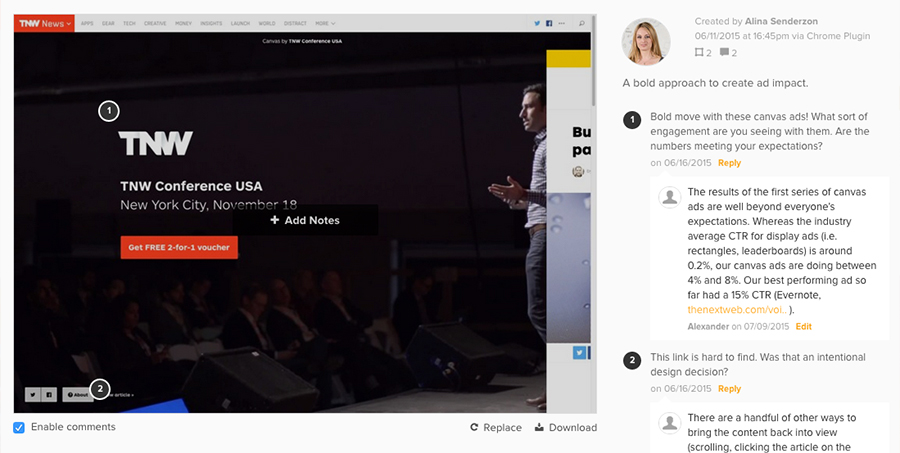This screenshot has width=900, height=453.
Task: Select the TECH menu item
Action: 129,24
